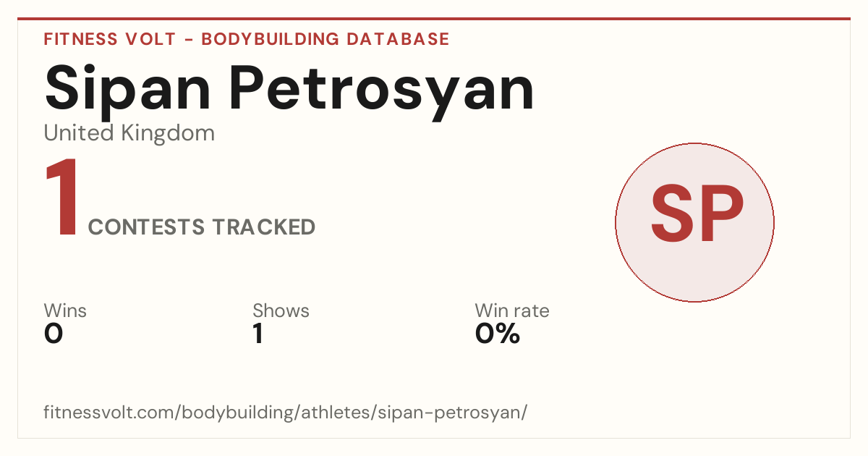
Task: Click the SP initials avatar circle
Action: [694, 222]
